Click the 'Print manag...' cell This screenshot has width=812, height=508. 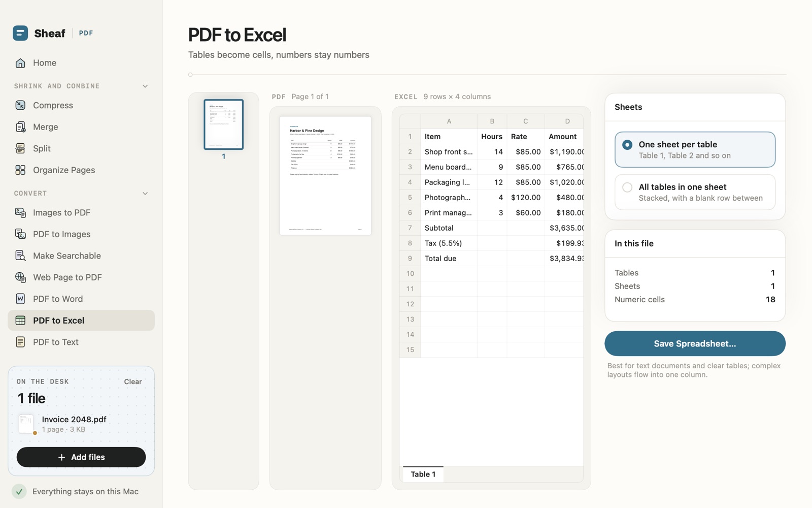point(449,213)
